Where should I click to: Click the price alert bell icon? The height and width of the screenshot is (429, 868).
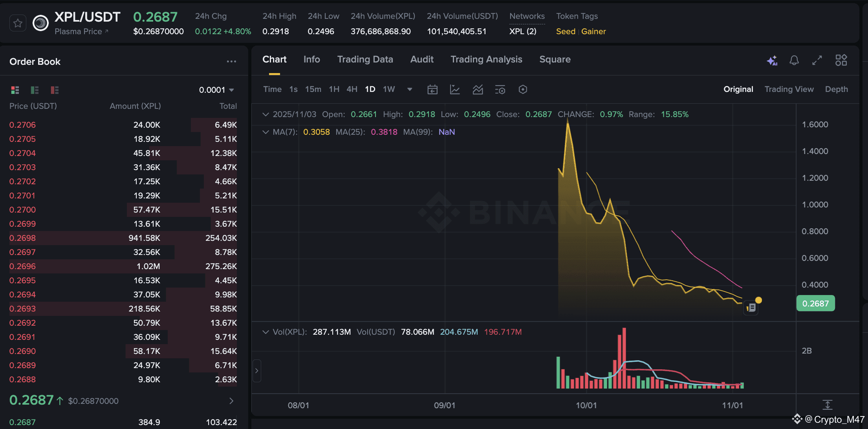(794, 60)
